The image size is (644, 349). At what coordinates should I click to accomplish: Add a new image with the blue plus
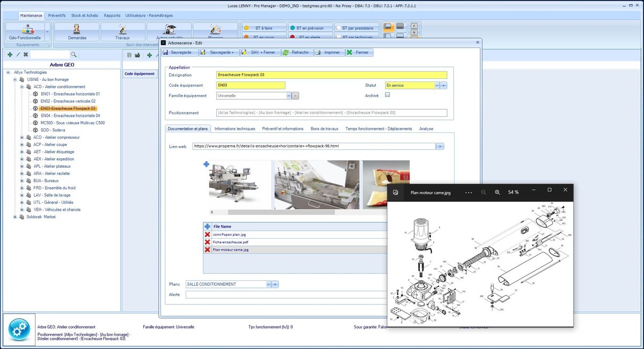coord(206,165)
